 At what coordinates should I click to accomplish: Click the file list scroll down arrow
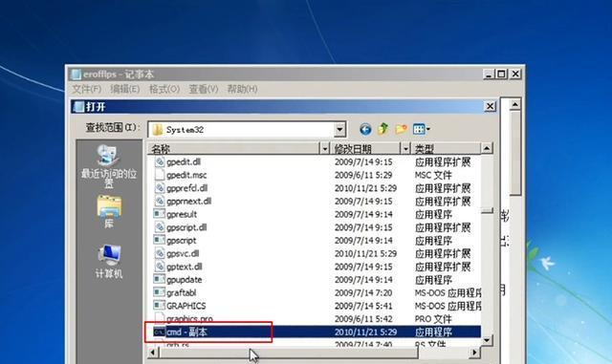[x=487, y=340]
